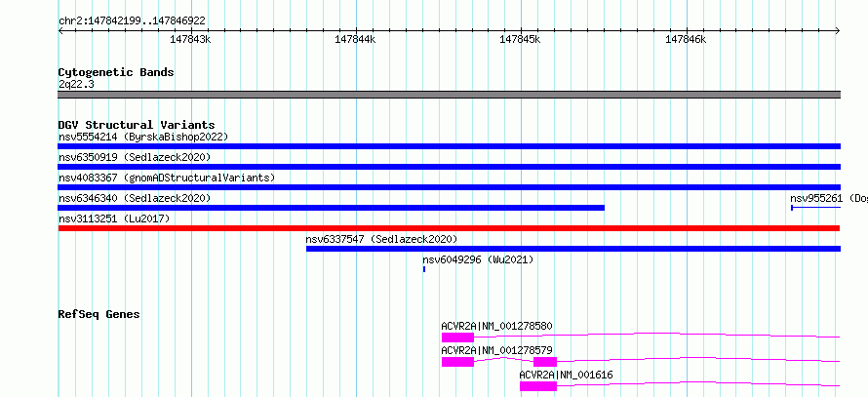Open the nsv3113251 (Lu2017) label
This screenshot has height=397, width=868.
click(x=114, y=218)
